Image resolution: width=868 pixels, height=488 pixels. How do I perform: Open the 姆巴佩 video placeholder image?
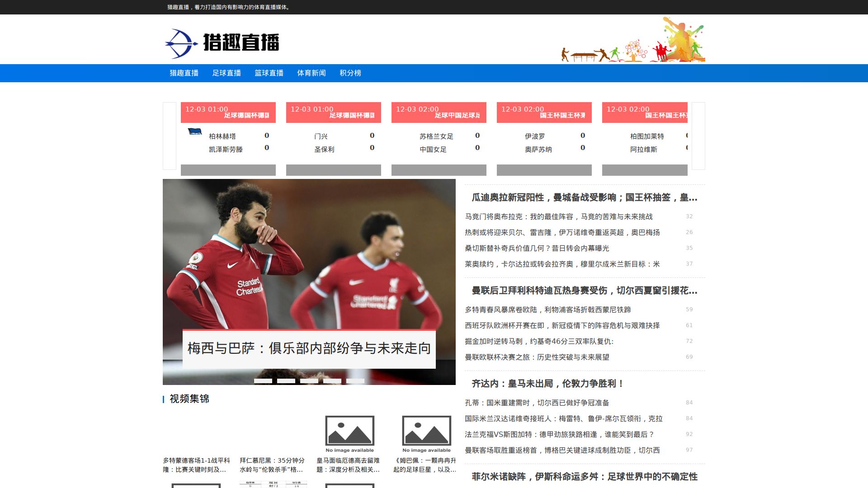426,433
